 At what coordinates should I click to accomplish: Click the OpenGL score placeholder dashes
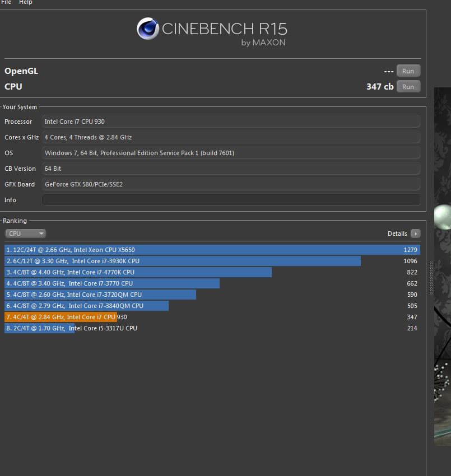pyautogui.click(x=389, y=71)
